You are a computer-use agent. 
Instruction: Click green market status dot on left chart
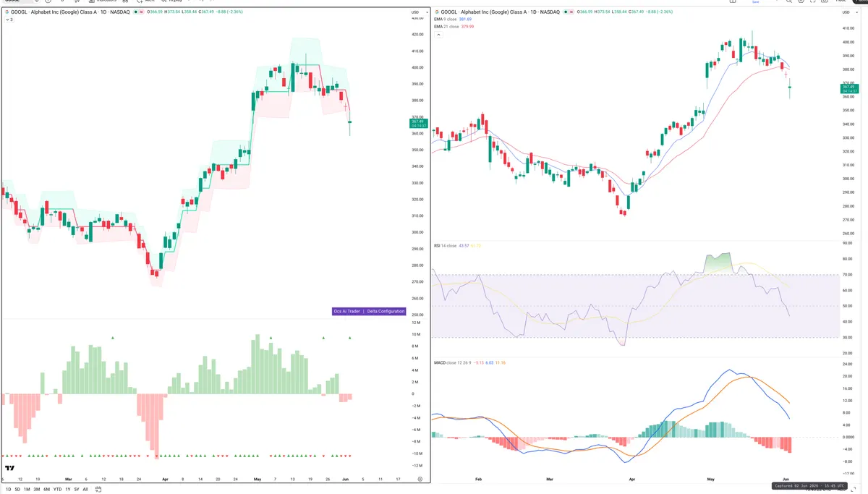pos(136,12)
